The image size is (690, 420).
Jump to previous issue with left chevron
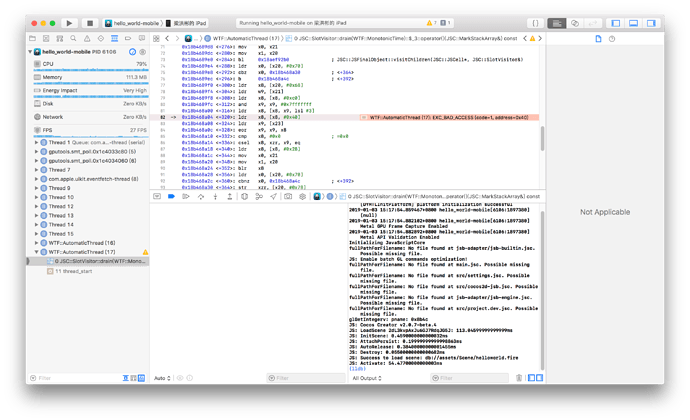point(525,38)
